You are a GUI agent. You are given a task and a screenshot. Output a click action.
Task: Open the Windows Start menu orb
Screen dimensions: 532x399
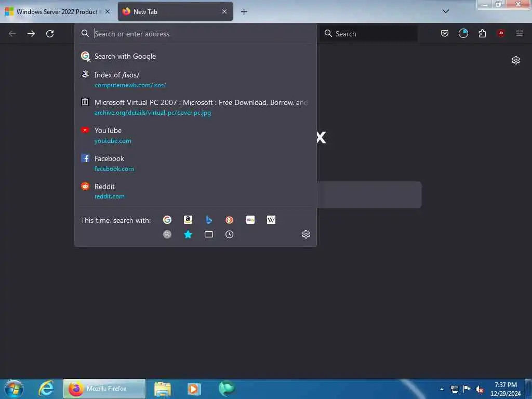click(x=14, y=389)
